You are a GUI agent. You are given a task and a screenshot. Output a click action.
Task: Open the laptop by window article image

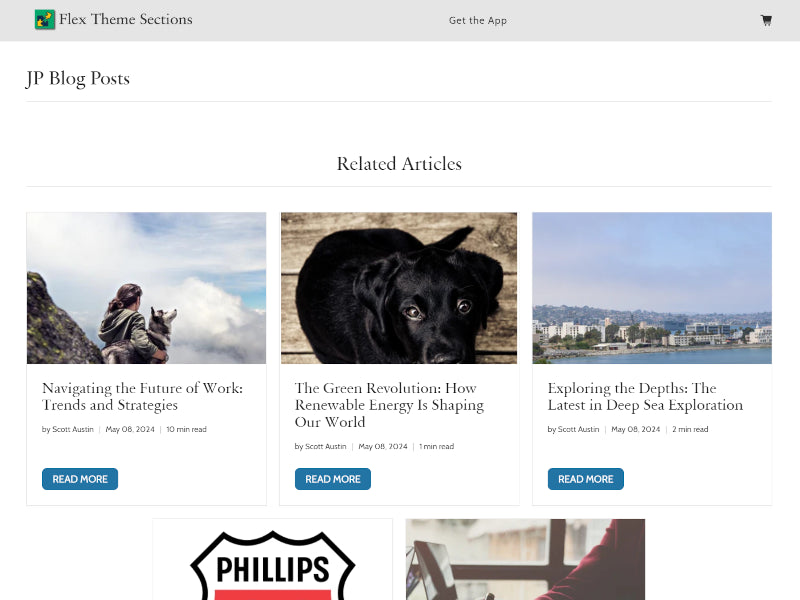click(x=526, y=560)
